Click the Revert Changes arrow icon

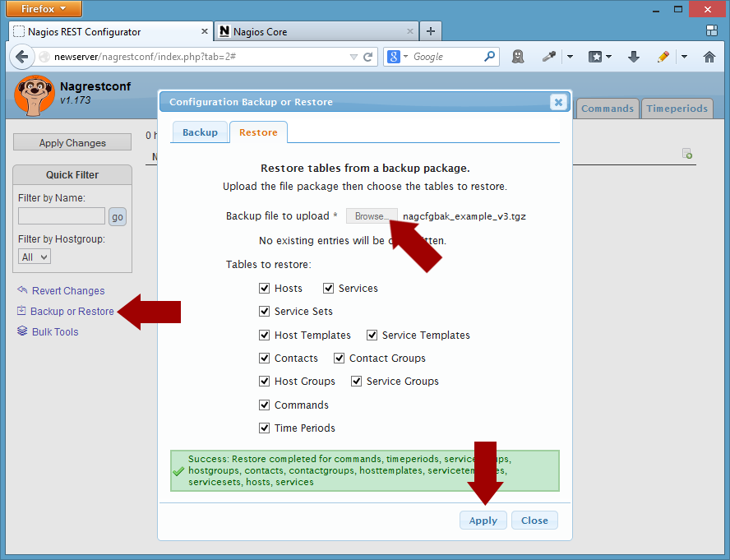(x=22, y=290)
